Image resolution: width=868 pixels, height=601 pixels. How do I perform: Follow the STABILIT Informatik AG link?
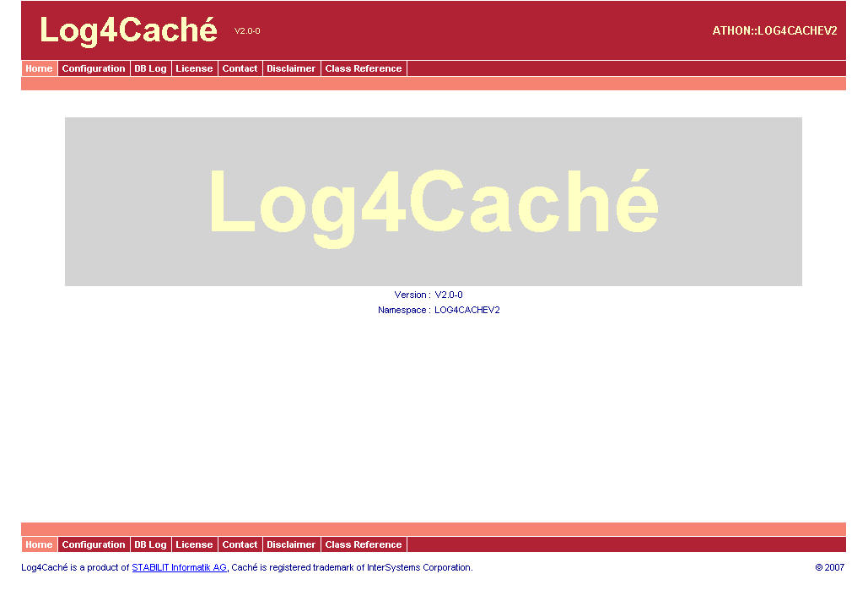[x=180, y=567]
